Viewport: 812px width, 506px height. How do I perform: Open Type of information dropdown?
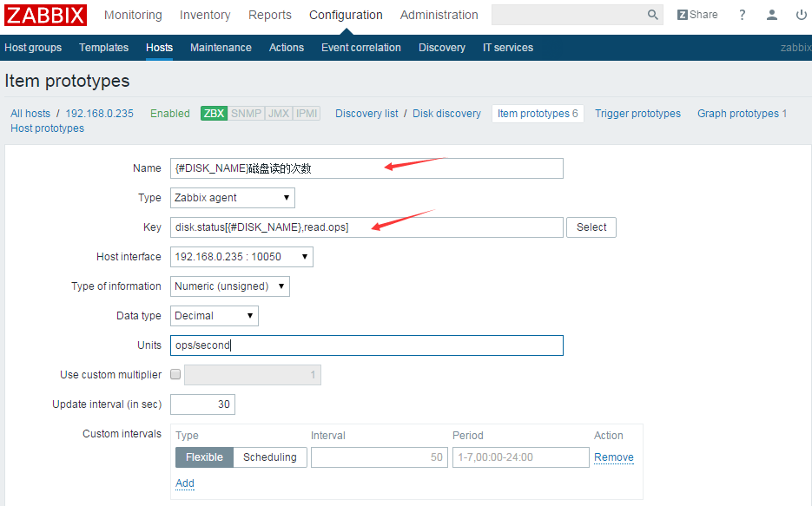pyautogui.click(x=230, y=286)
